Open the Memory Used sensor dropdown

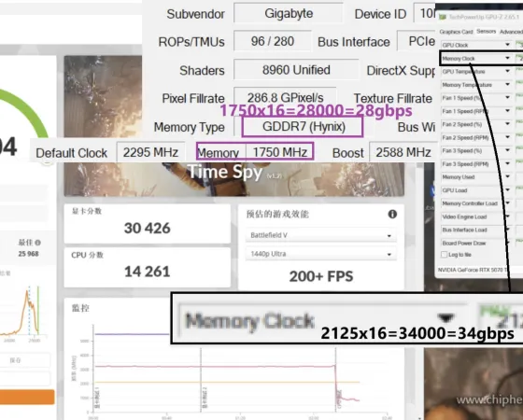pyautogui.click(x=507, y=176)
